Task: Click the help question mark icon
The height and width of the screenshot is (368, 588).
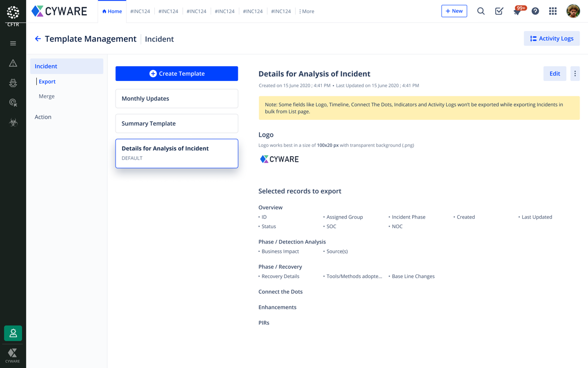Action: tap(535, 11)
